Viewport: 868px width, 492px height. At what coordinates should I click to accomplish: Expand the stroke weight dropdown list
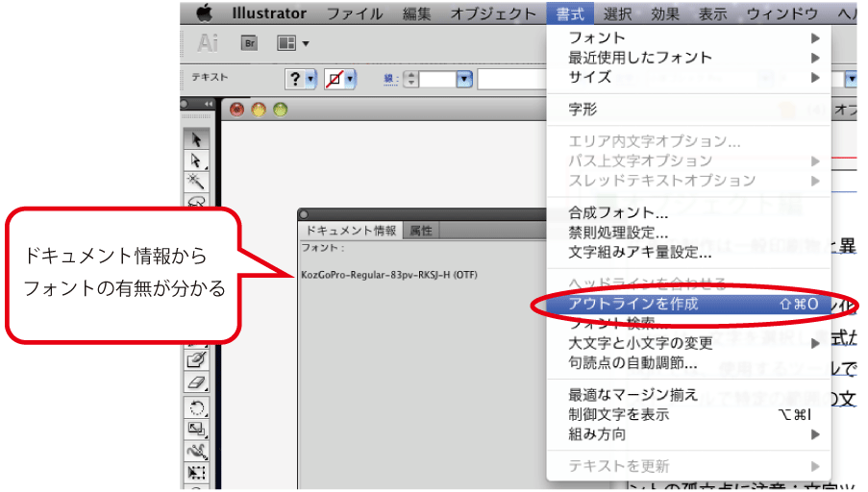[x=464, y=79]
